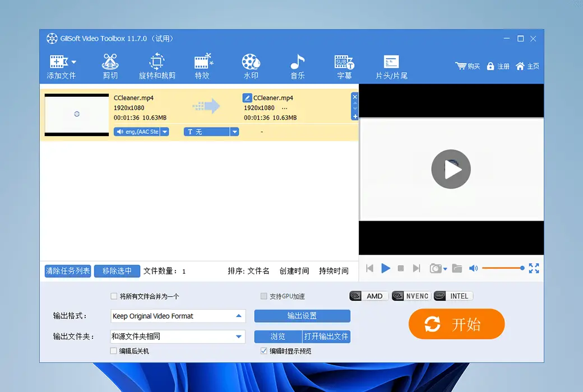Open the 添加文件 dropdown arrow
The image size is (583, 392).
point(73,62)
